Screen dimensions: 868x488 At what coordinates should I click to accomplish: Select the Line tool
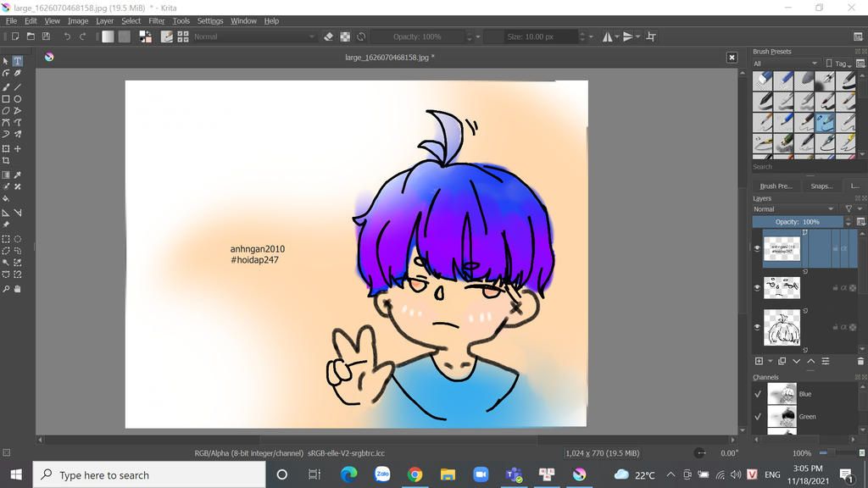[x=18, y=87]
